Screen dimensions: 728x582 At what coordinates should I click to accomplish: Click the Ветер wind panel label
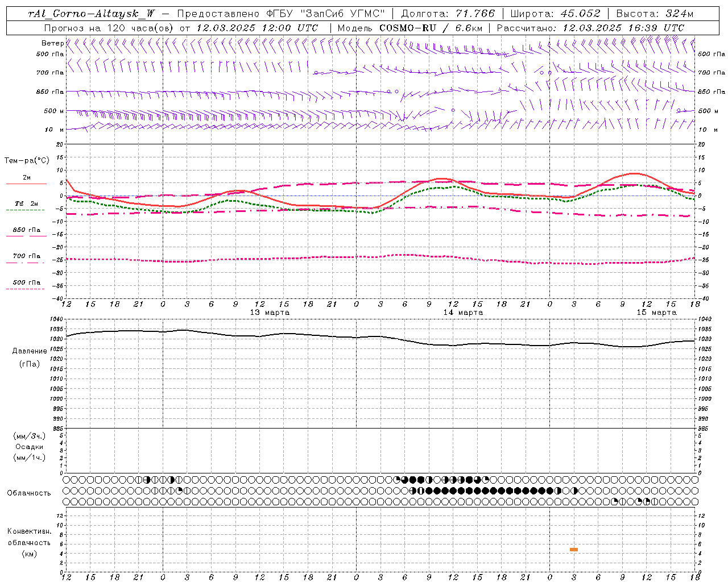click(x=52, y=43)
